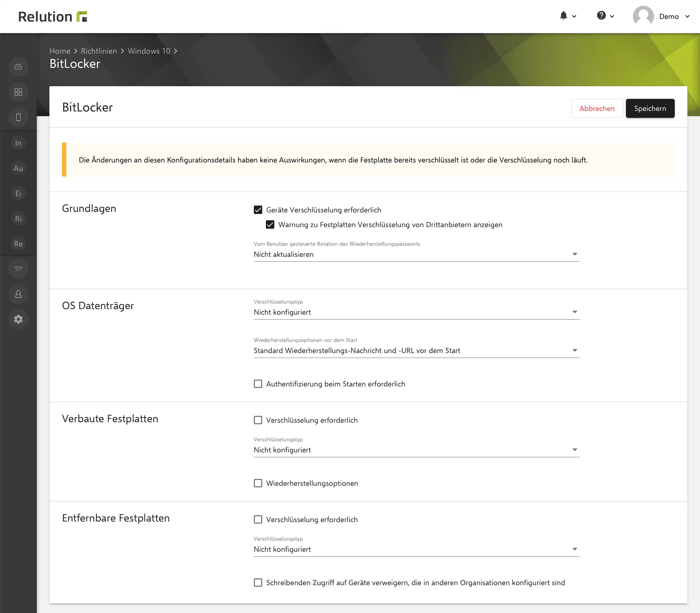
Task: Click the Demo user avatar
Action: [x=643, y=16]
